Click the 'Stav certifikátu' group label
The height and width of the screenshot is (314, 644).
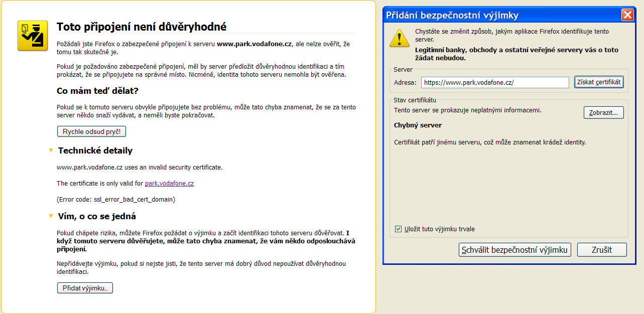click(x=415, y=100)
